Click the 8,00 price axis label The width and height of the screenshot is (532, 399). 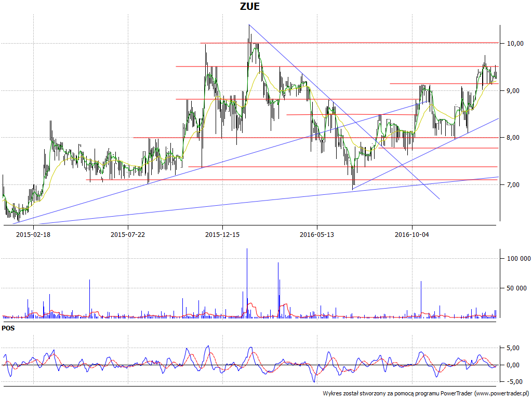point(513,137)
